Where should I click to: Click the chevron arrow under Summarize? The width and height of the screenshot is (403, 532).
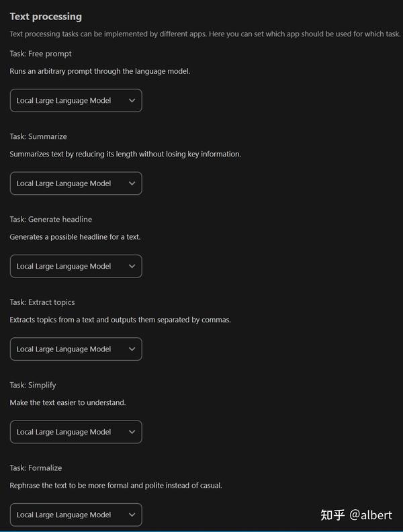pyautogui.click(x=132, y=183)
